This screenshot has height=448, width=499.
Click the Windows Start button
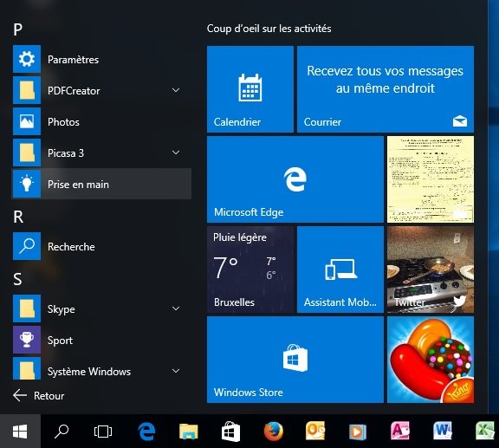point(20,432)
